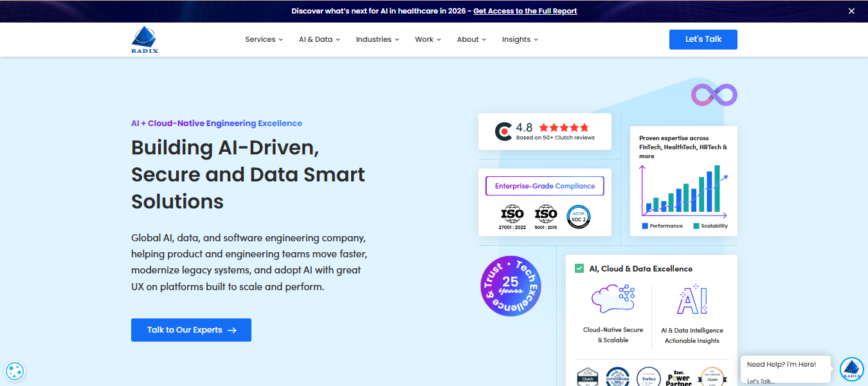Click the Radix logo in the header
The width and height of the screenshot is (868, 386).
[x=144, y=39]
